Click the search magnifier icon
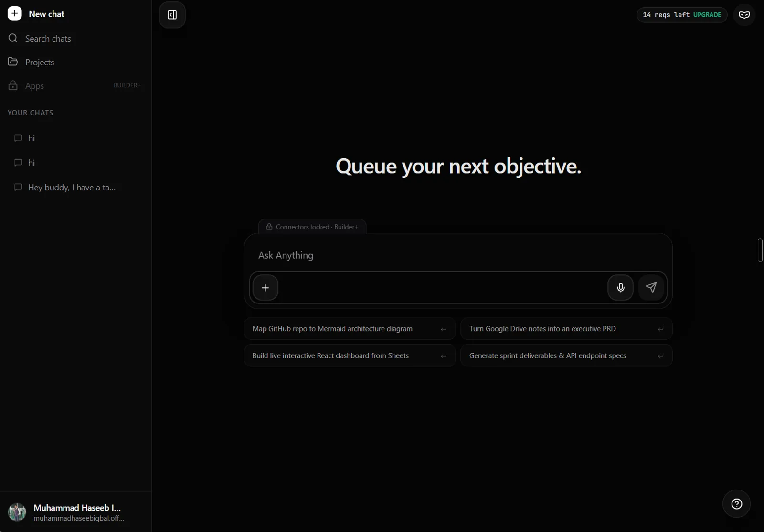The height and width of the screenshot is (532, 764). click(13, 38)
